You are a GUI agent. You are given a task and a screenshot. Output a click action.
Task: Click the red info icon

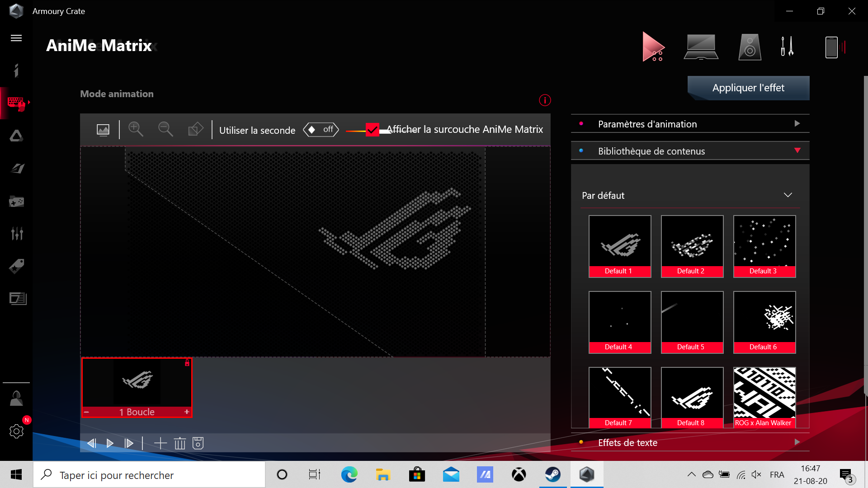tap(545, 100)
